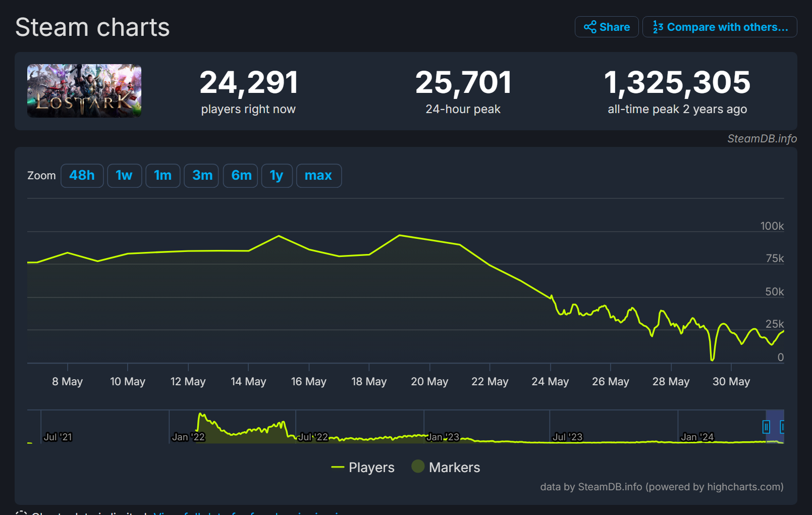Image resolution: width=812 pixels, height=515 pixels.
Task: Click the 8 May axis label
Action: [x=67, y=382]
